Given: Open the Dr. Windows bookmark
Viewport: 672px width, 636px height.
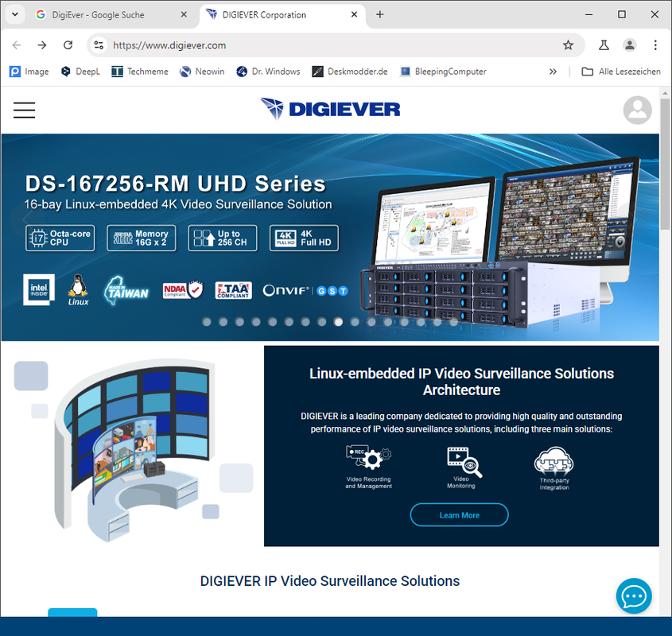Looking at the screenshot, I should [268, 72].
